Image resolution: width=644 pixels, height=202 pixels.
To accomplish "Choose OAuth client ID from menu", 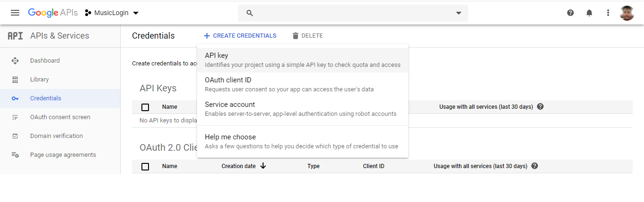I will 302,84.
